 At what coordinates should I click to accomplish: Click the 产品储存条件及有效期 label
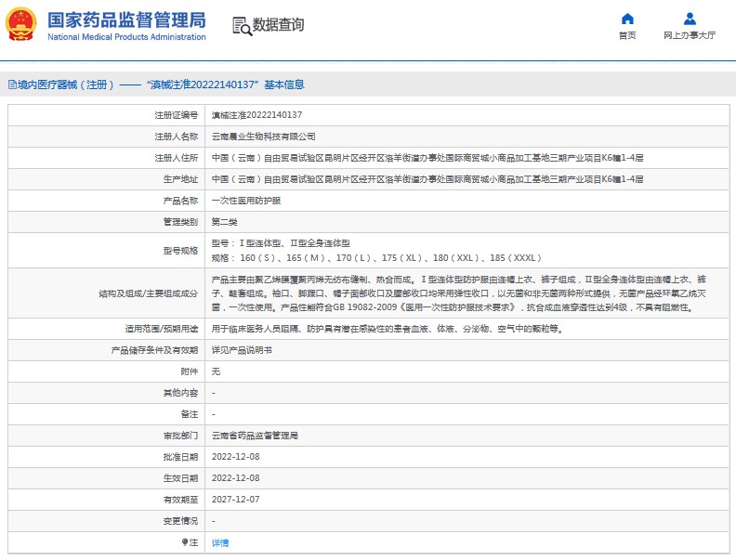click(154, 350)
